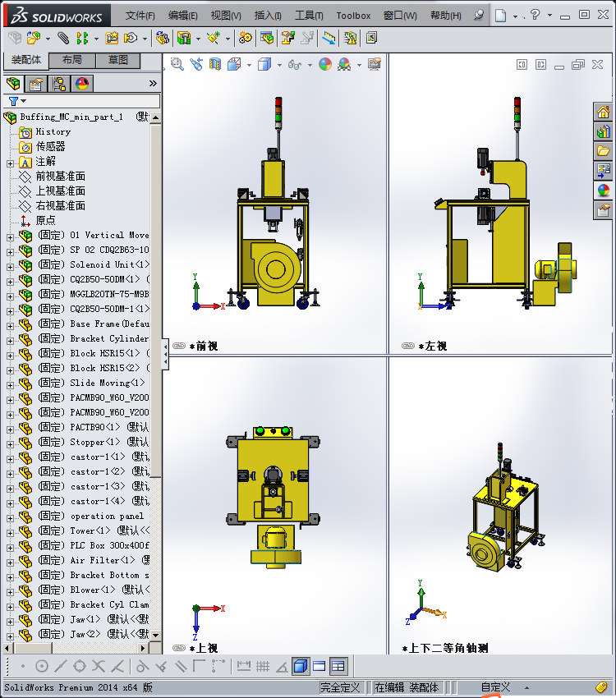Click the Mate paperclip icon

point(63,38)
